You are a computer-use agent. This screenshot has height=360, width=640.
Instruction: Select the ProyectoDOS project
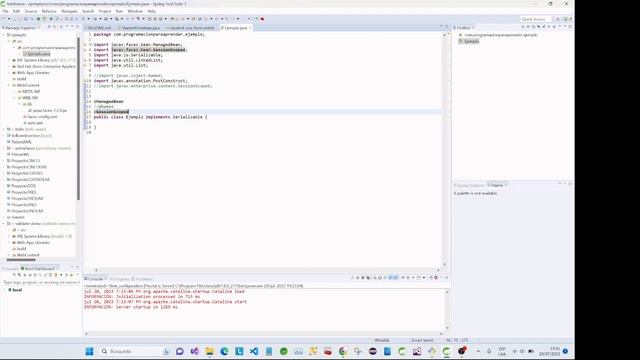click(21, 186)
